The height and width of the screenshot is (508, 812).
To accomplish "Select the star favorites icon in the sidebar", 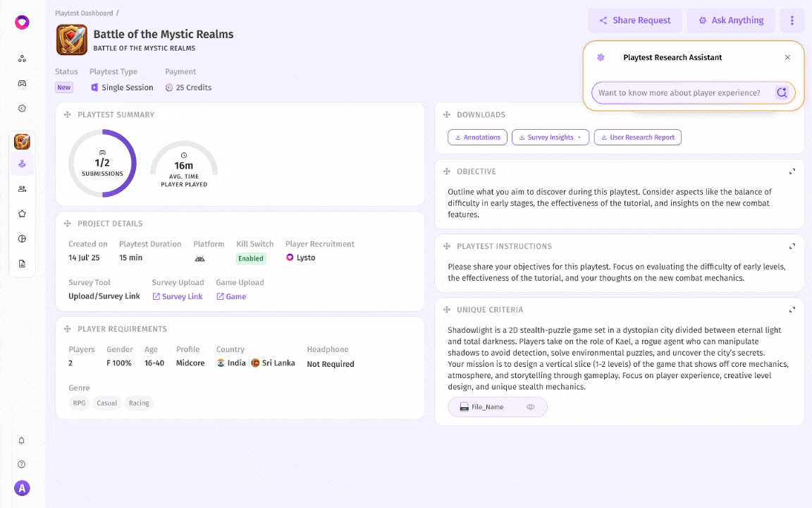I will pyautogui.click(x=22, y=213).
